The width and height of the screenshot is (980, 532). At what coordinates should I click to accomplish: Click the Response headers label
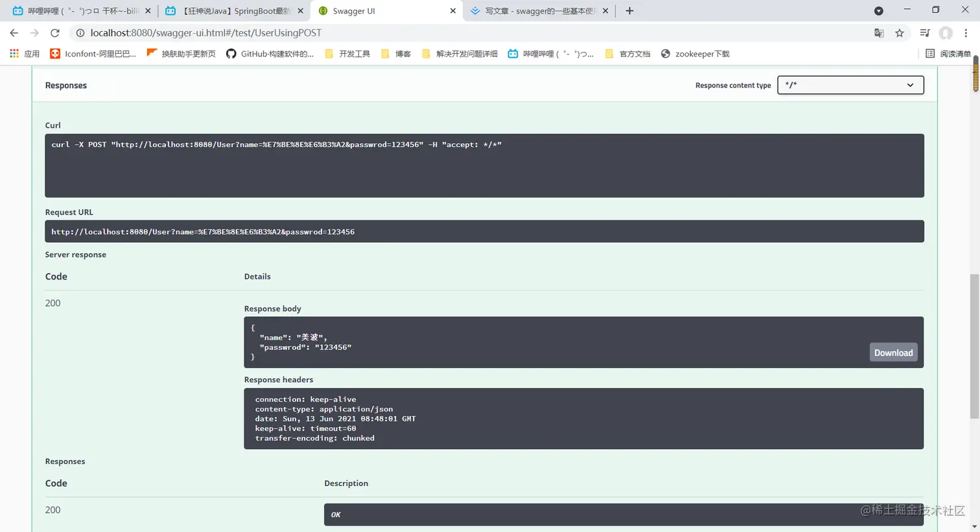click(279, 380)
